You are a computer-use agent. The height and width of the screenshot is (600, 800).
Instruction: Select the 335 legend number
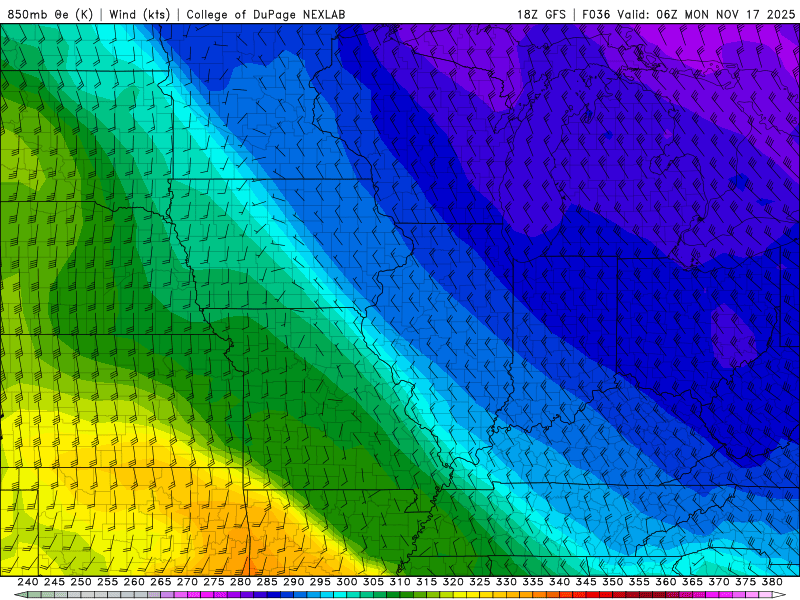[533, 582]
